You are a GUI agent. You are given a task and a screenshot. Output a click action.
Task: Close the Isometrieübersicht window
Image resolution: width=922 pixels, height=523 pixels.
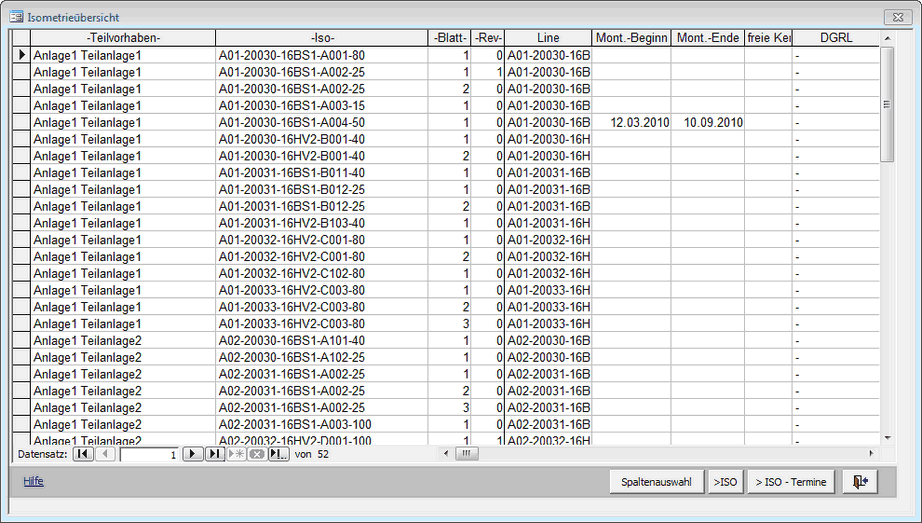(896, 16)
